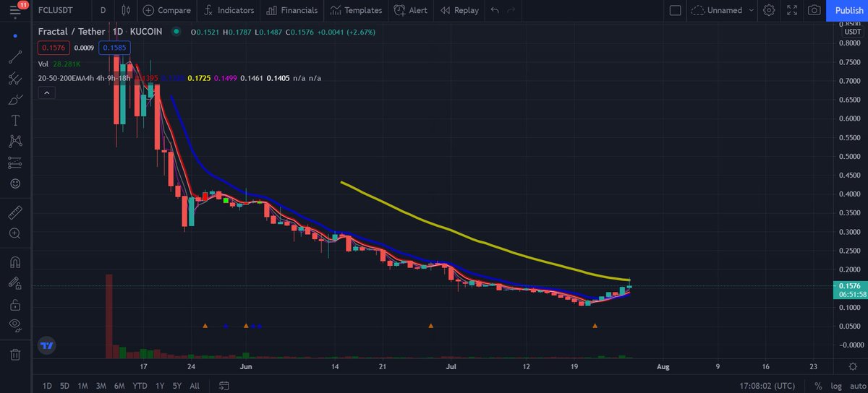The width and height of the screenshot is (868, 393).
Task: Select the 1M time range
Action: click(x=82, y=386)
